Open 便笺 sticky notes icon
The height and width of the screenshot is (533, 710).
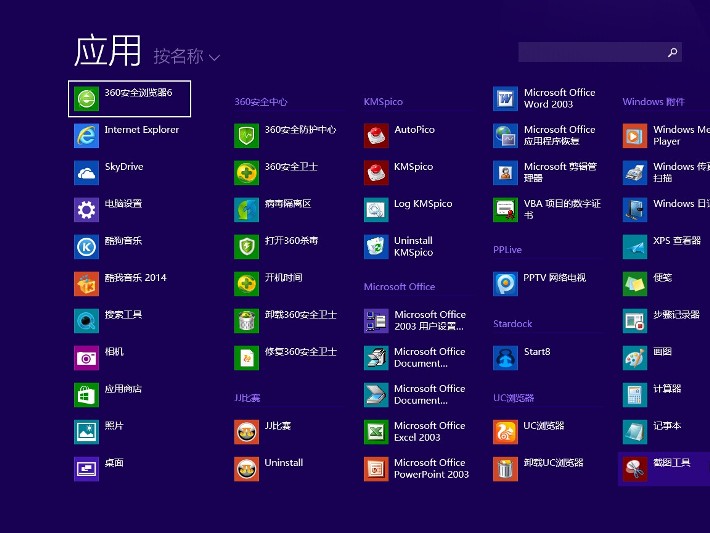click(635, 283)
